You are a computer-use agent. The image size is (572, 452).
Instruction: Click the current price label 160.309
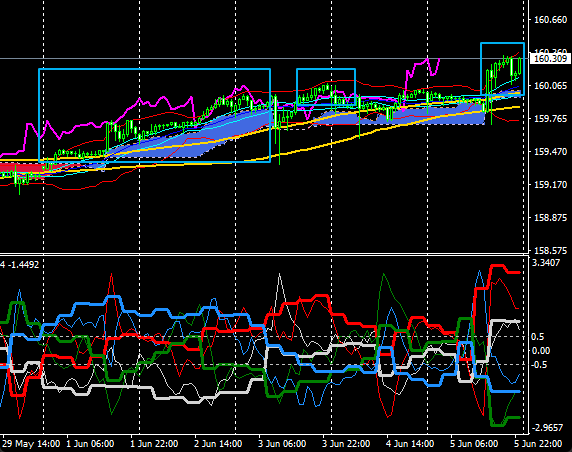pyautogui.click(x=550, y=59)
